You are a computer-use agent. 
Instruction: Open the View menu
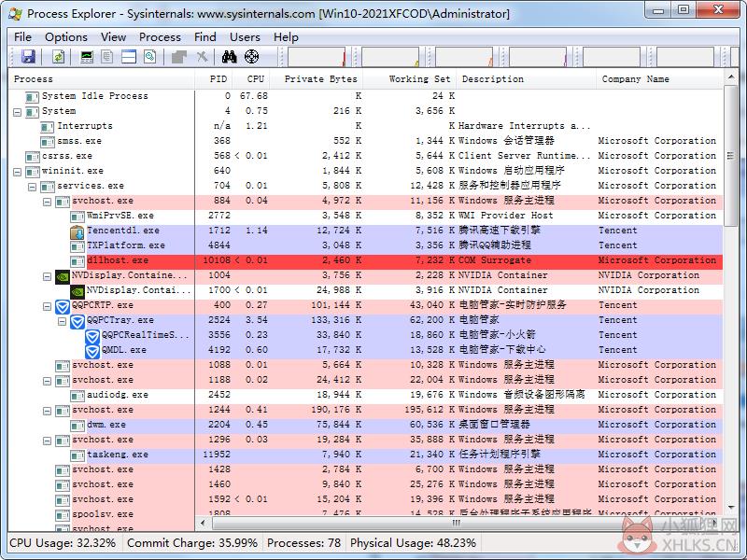tap(113, 37)
